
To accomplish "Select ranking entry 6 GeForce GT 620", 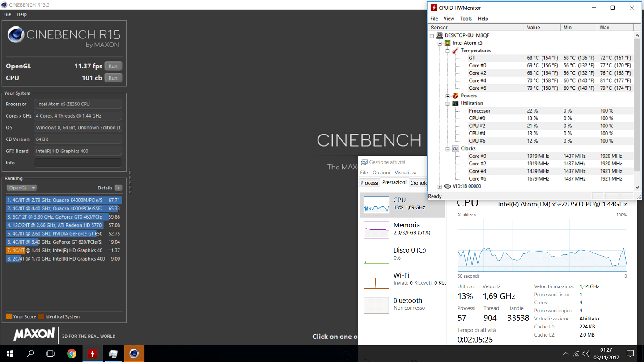I will tap(64, 242).
